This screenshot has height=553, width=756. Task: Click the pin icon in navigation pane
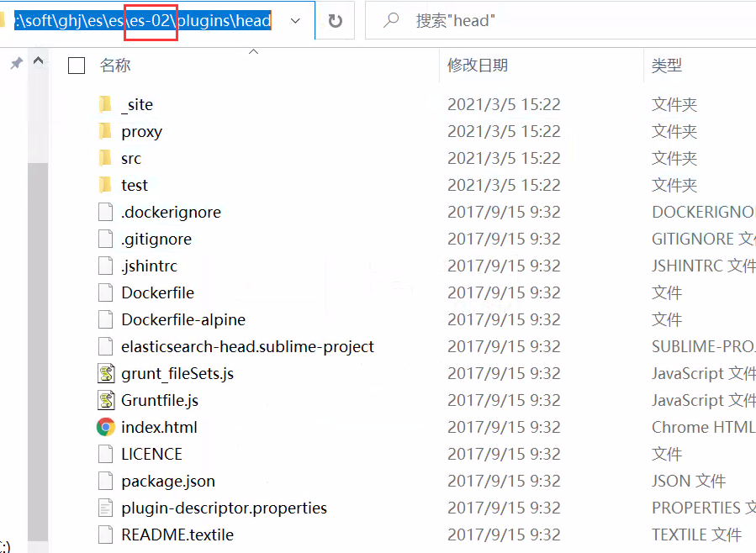click(x=16, y=63)
